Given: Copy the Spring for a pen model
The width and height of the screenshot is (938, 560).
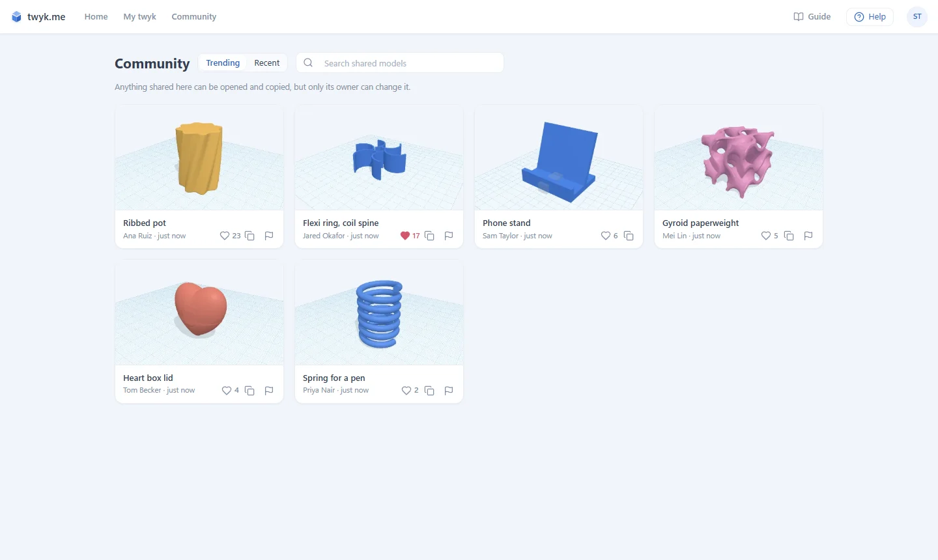Looking at the screenshot, I should (x=429, y=391).
